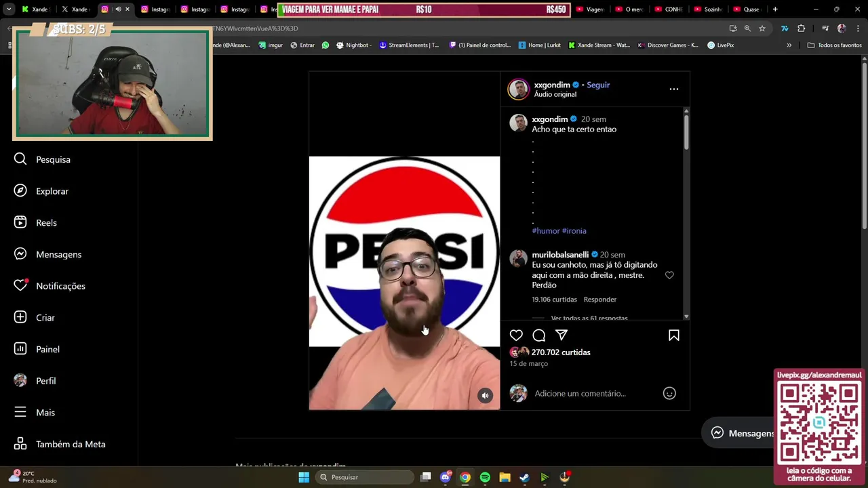The width and height of the screenshot is (868, 488).
Task: Open Pesquisa in Instagram sidebar
Action: [x=42, y=159]
